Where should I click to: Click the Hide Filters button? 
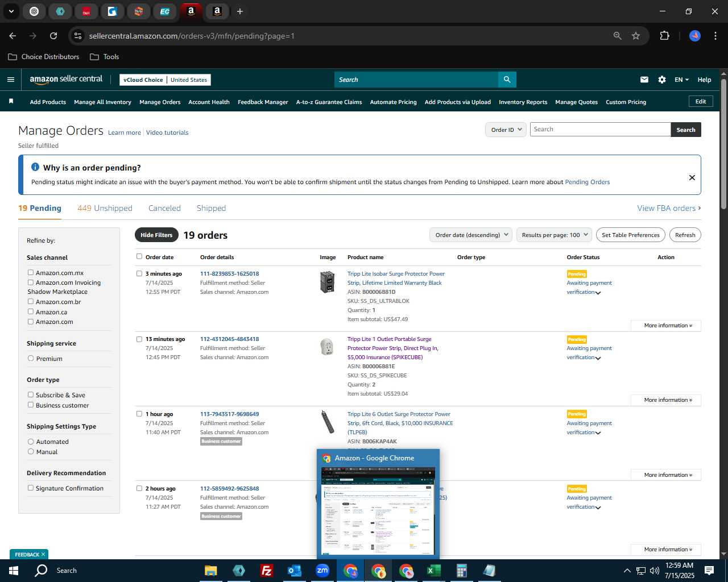(x=156, y=235)
